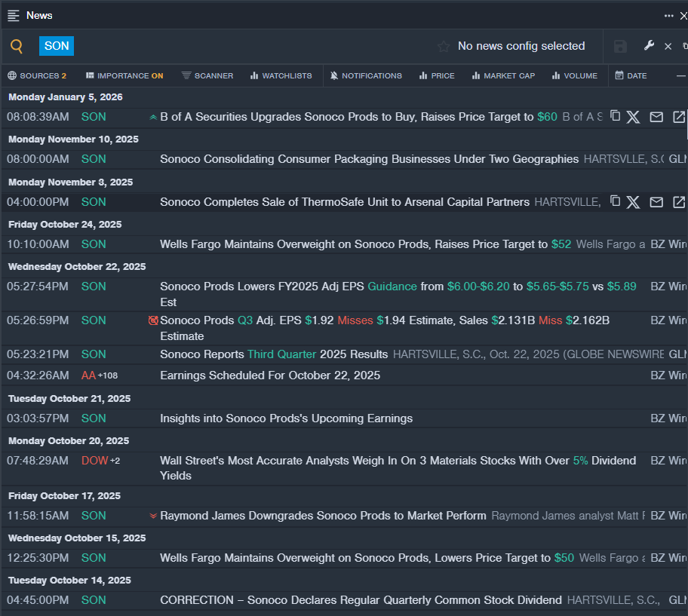The image size is (688, 616).
Task: Favorite the news config with the star icon
Action: click(x=444, y=47)
